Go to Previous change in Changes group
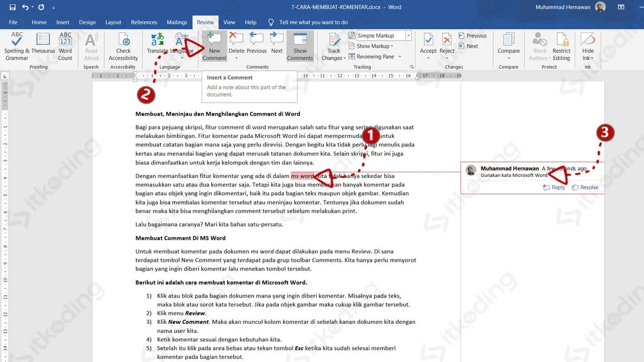The height and width of the screenshot is (362, 644). point(472,36)
